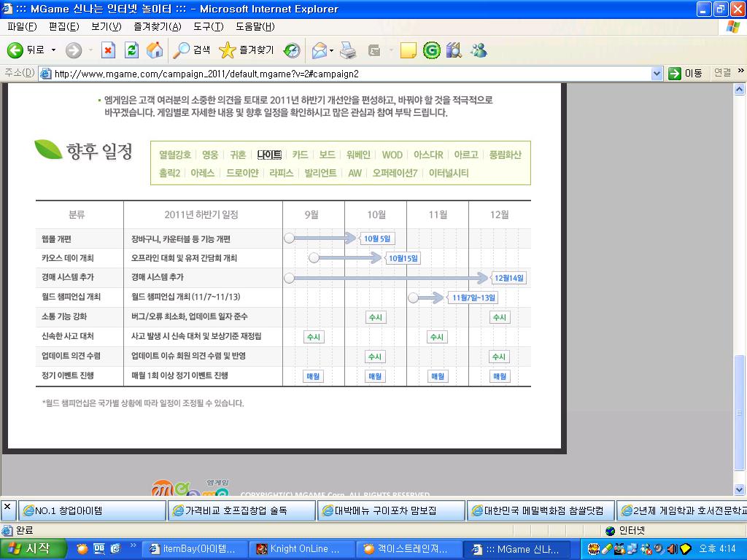This screenshot has height=560, width=747.
Task: Open the 도움말(H) menu
Action: coord(255,27)
